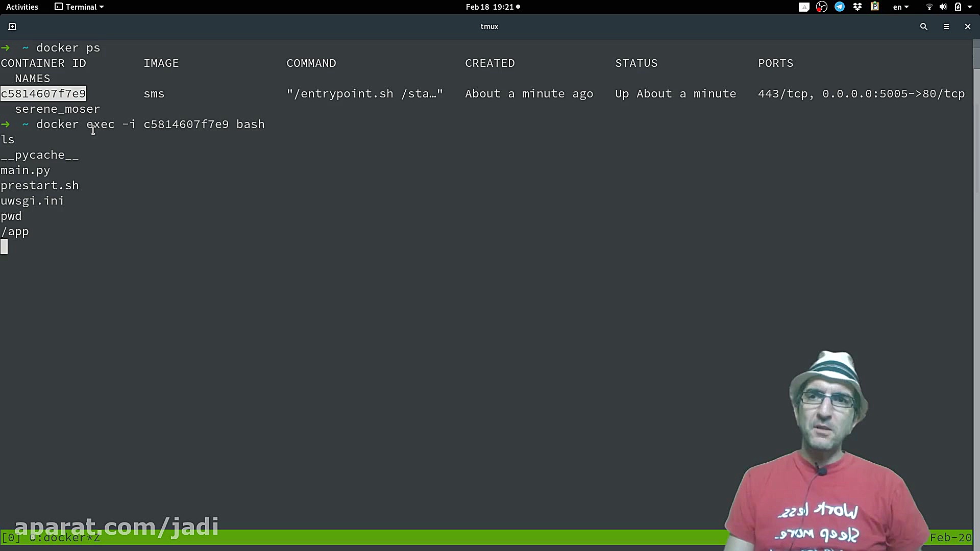Click the battery charging icon

[x=958, y=7]
